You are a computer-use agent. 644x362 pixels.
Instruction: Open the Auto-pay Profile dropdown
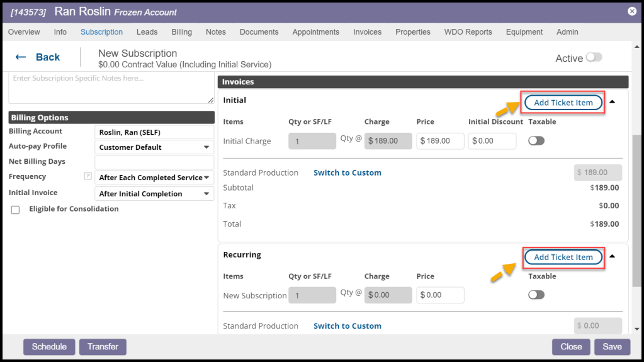coord(154,147)
